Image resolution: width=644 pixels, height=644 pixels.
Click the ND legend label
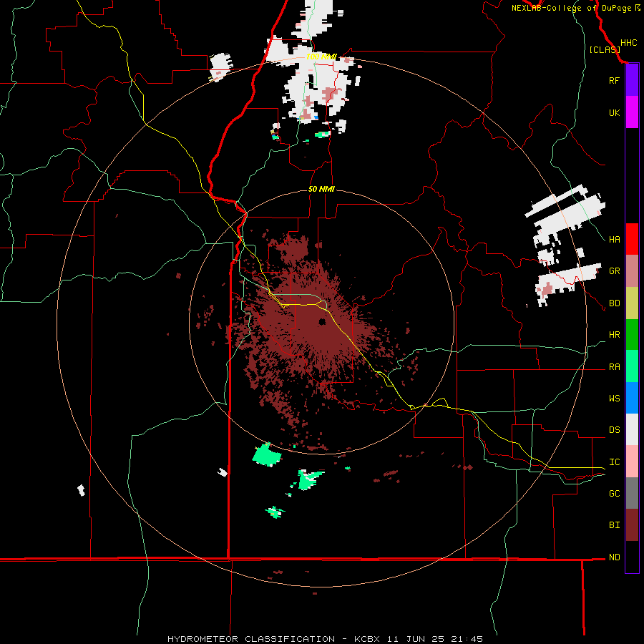(x=614, y=557)
